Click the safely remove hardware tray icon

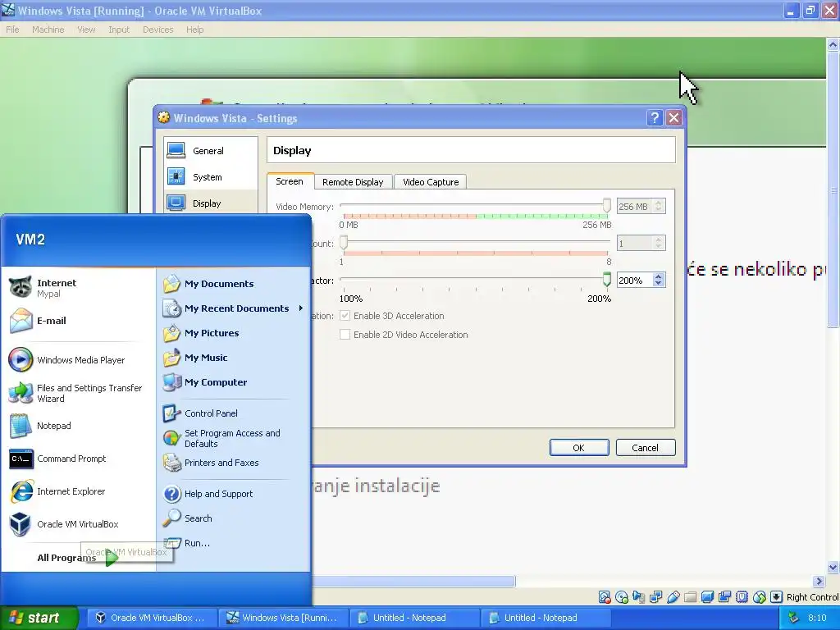tap(794, 618)
